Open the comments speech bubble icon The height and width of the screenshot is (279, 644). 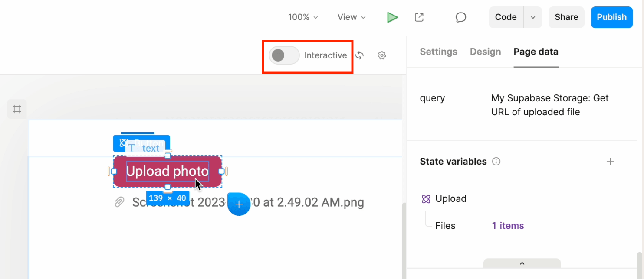460,17
